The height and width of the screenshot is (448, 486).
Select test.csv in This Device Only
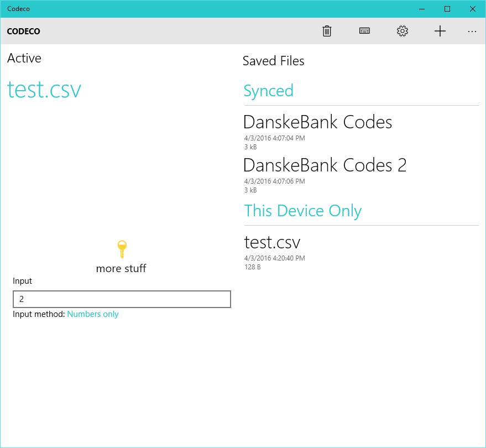coord(272,242)
